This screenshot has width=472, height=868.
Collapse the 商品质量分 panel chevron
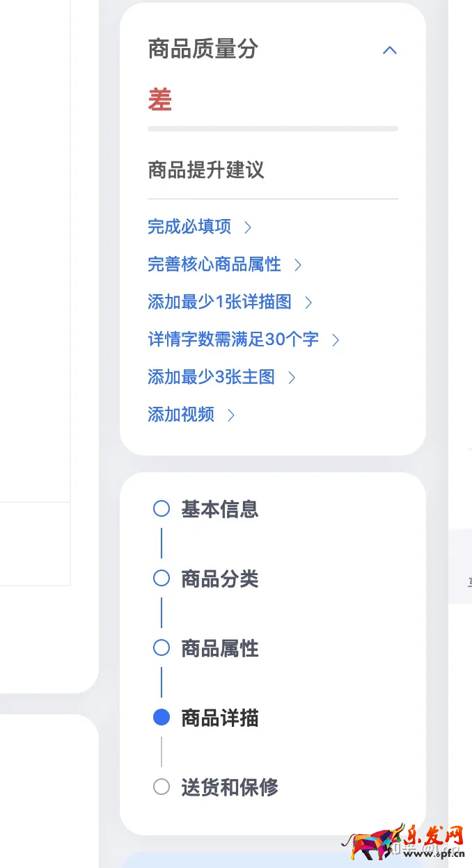click(390, 50)
